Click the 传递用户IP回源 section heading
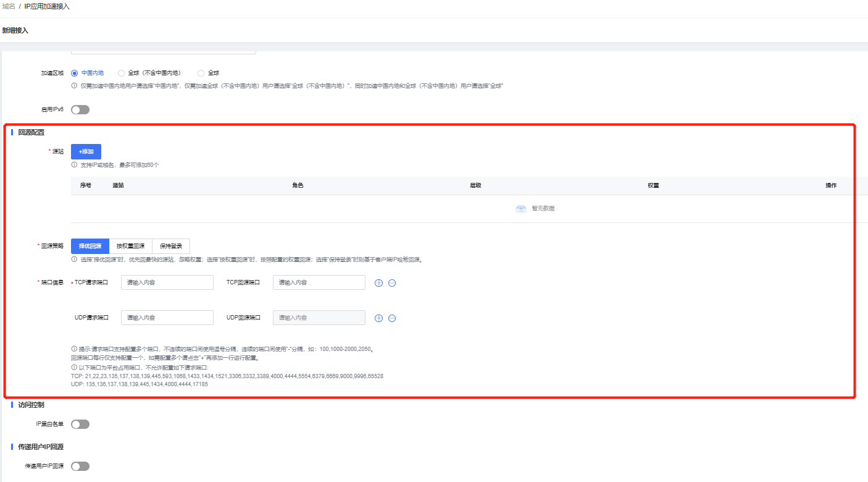Image resolution: width=868 pixels, height=482 pixels. tap(41, 447)
